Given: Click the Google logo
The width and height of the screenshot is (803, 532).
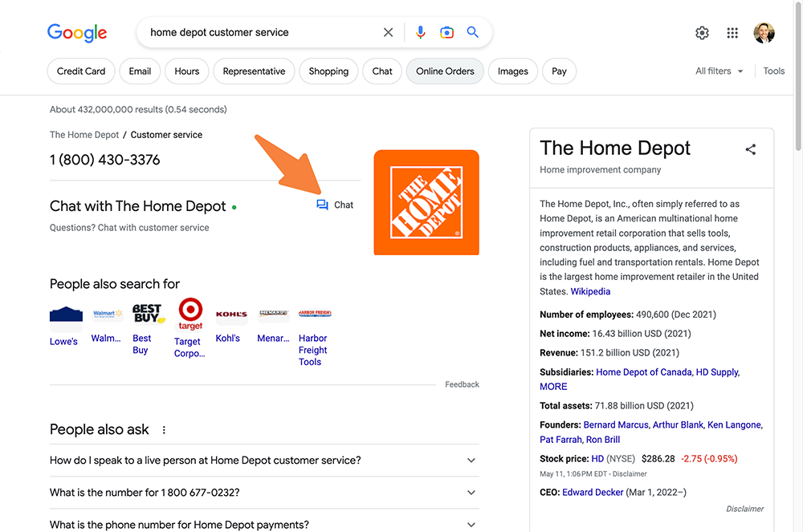Looking at the screenshot, I should pos(77,33).
